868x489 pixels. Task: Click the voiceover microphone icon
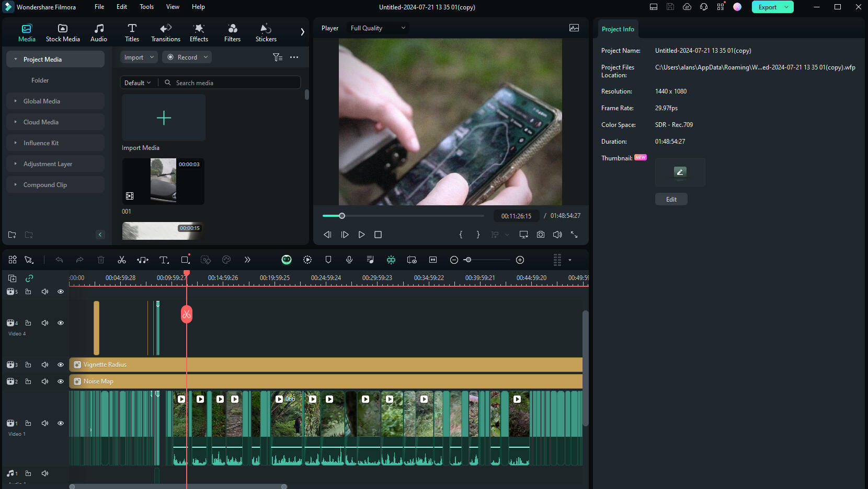pyautogui.click(x=349, y=260)
